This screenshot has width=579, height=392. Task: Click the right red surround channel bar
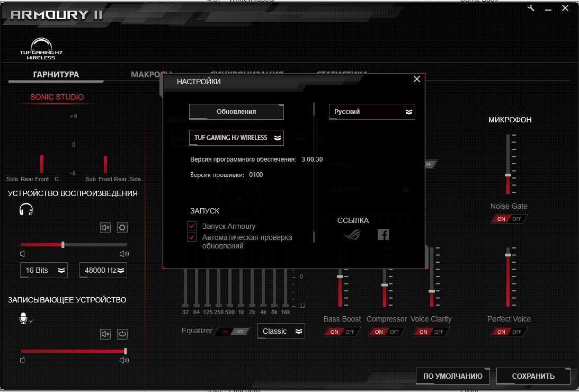[105, 165]
